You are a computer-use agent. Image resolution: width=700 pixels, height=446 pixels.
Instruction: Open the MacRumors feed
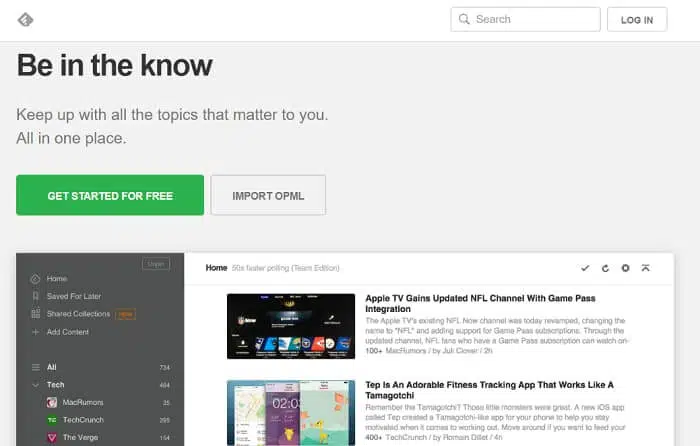point(83,402)
